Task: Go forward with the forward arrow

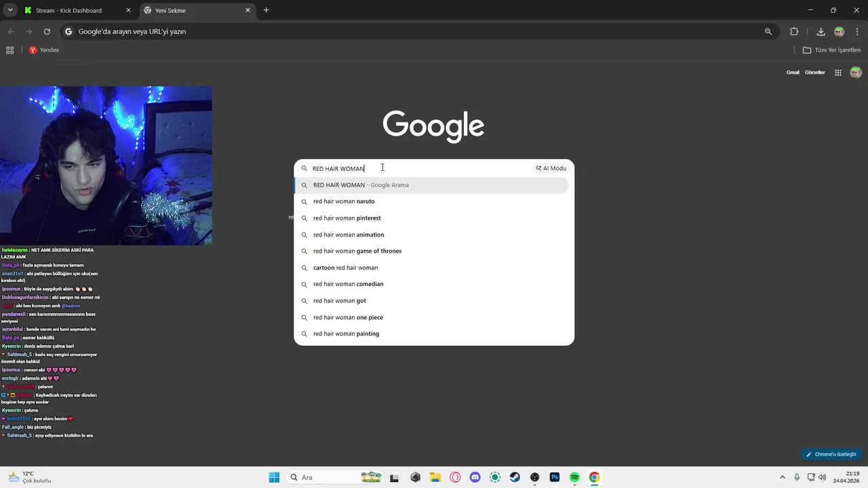Action: pos(28,31)
